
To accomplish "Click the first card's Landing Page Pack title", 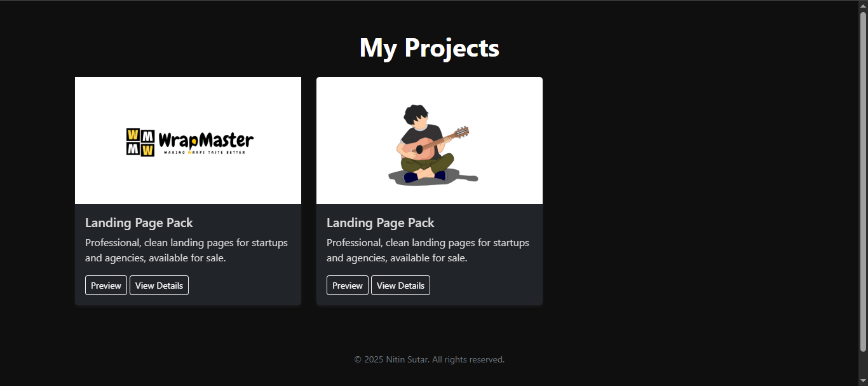I will tap(139, 223).
